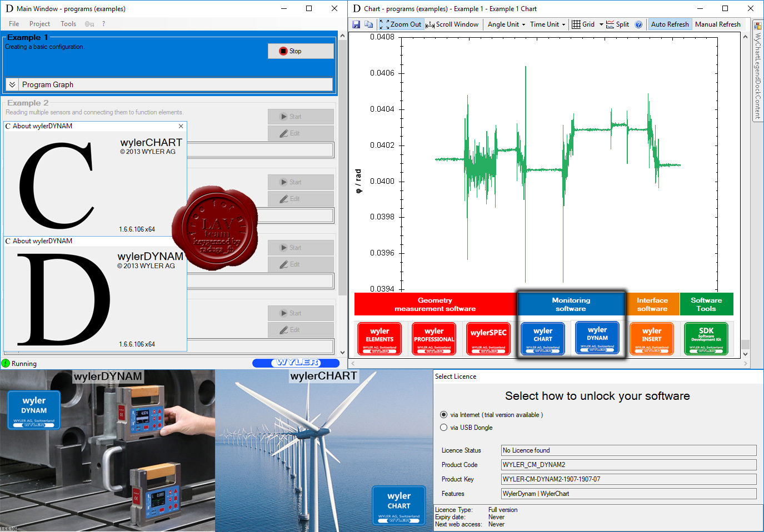
Task: Toggle the Grid display button
Action: click(583, 24)
